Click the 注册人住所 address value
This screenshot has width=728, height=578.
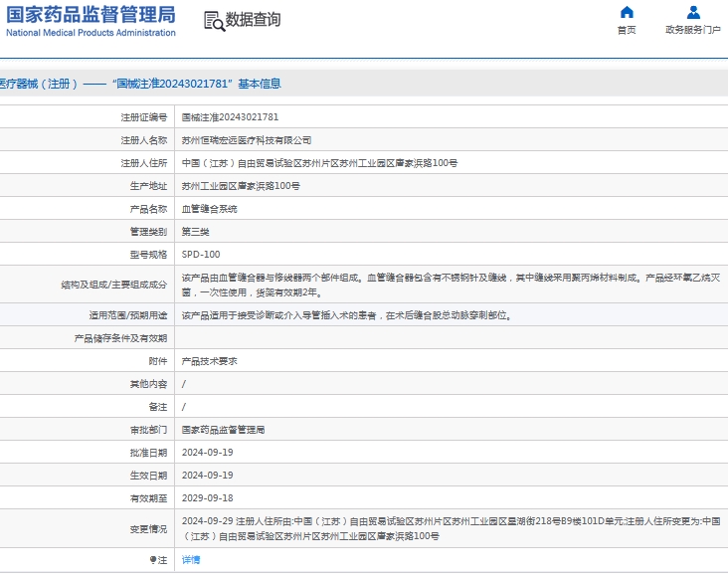(x=319, y=163)
